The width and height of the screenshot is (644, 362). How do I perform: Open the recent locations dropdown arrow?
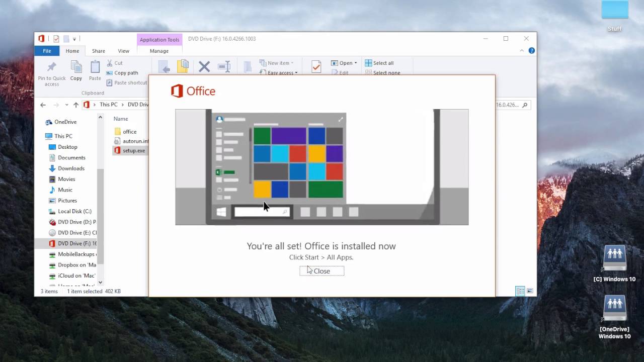(x=66, y=105)
